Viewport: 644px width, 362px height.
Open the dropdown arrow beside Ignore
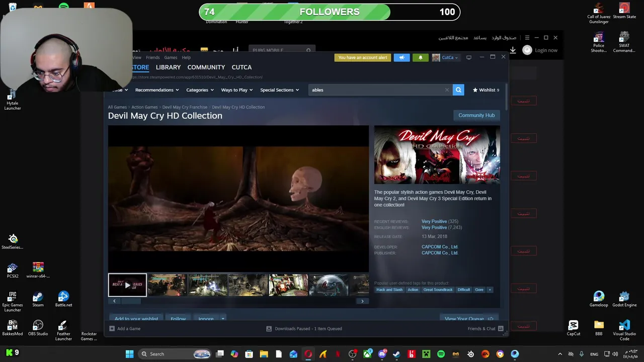click(x=222, y=319)
